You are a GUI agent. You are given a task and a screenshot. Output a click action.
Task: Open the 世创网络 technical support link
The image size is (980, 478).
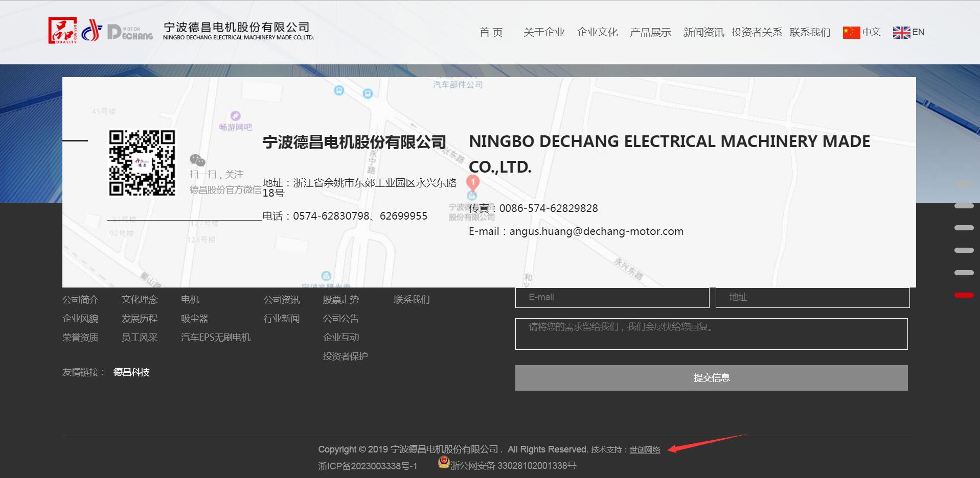click(645, 450)
